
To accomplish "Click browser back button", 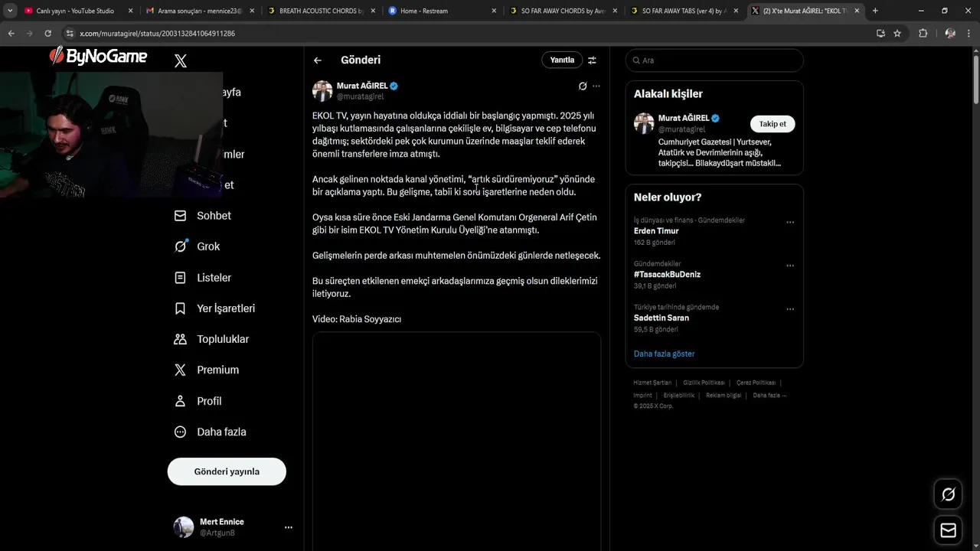I will pyautogui.click(x=11, y=34).
